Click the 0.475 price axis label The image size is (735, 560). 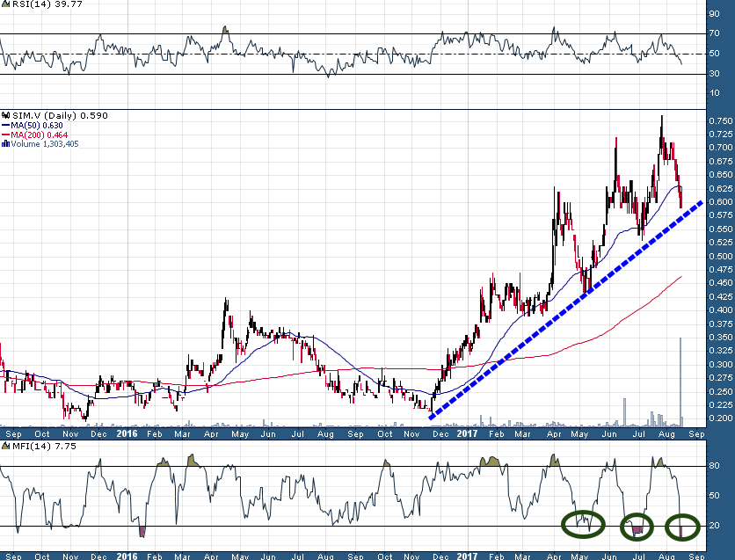tap(720, 270)
